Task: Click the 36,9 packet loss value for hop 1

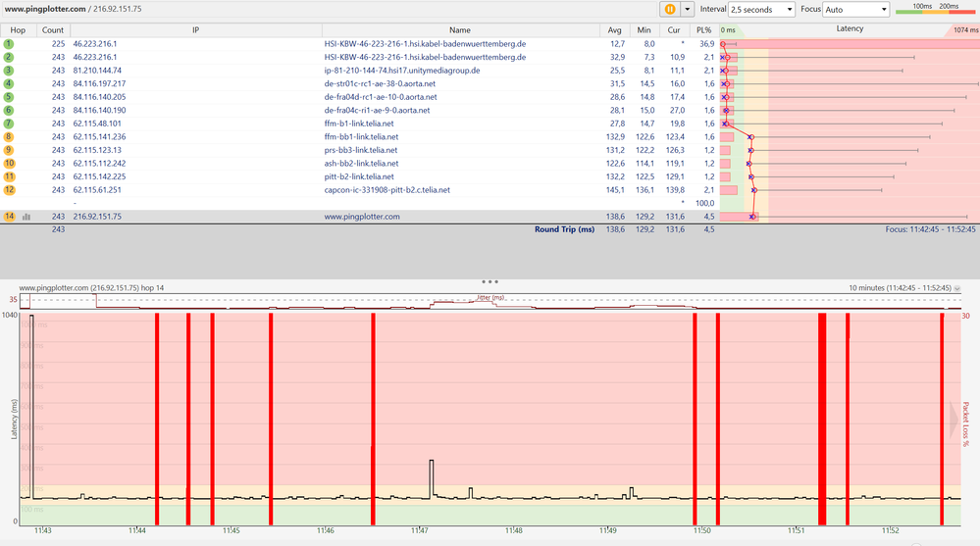Action: click(707, 44)
